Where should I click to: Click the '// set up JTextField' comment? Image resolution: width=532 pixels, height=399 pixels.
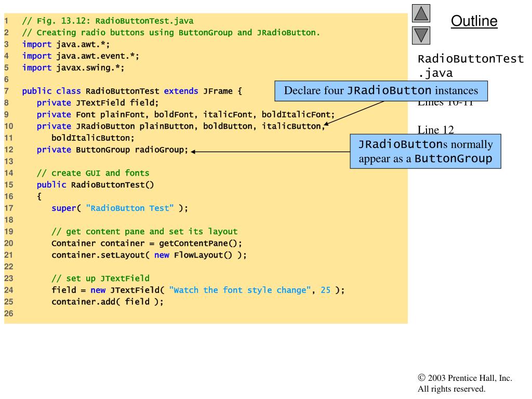point(100,278)
